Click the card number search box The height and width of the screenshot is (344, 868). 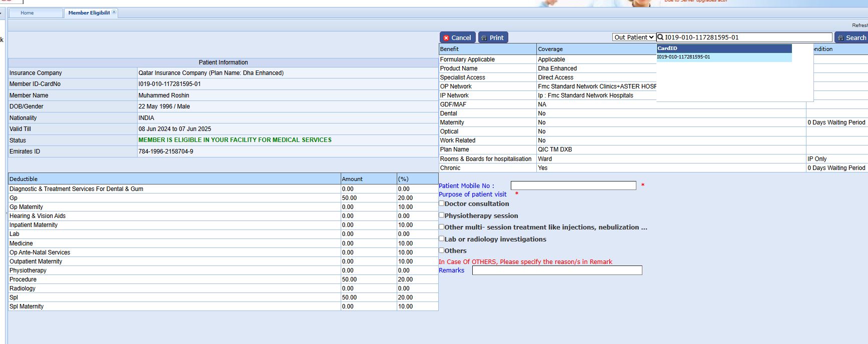(x=746, y=37)
